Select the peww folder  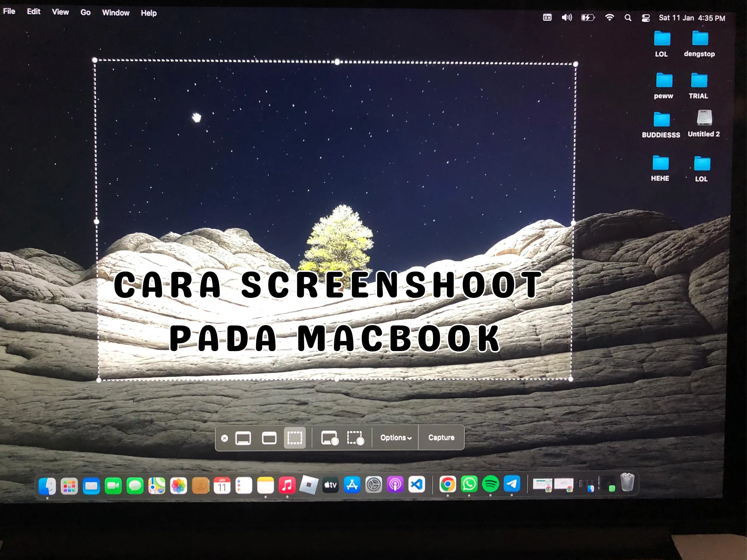click(664, 86)
